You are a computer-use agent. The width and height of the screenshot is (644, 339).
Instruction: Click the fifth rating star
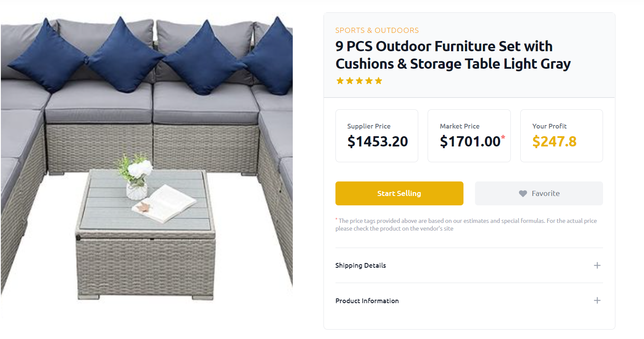coord(379,81)
